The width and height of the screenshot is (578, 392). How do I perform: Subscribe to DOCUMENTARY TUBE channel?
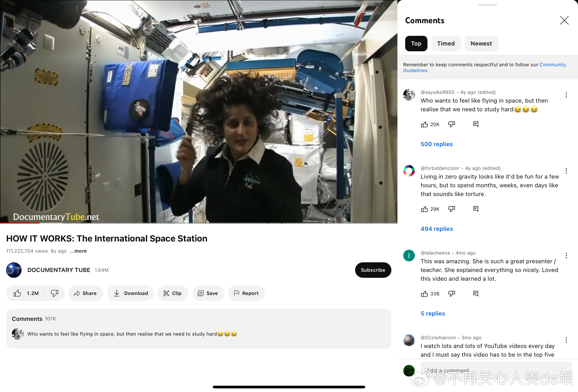click(373, 270)
